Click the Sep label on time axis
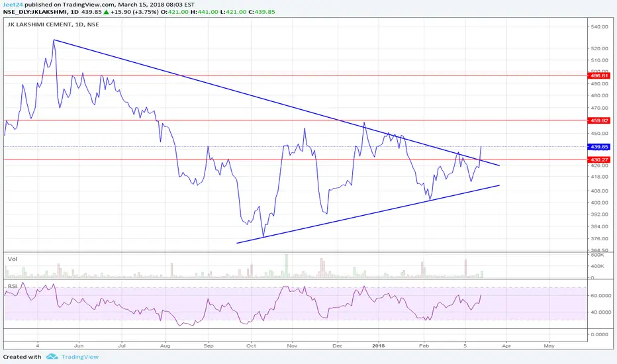 point(209,346)
